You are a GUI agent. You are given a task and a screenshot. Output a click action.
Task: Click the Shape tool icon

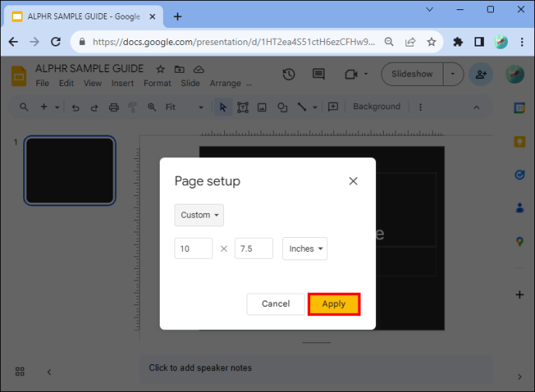tap(282, 108)
